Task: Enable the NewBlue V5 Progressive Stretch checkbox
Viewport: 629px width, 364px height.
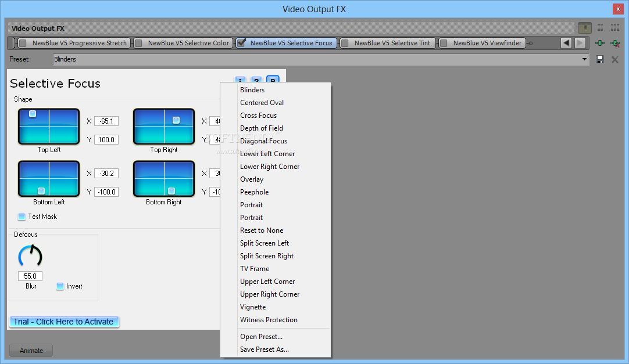Action: click(x=23, y=43)
